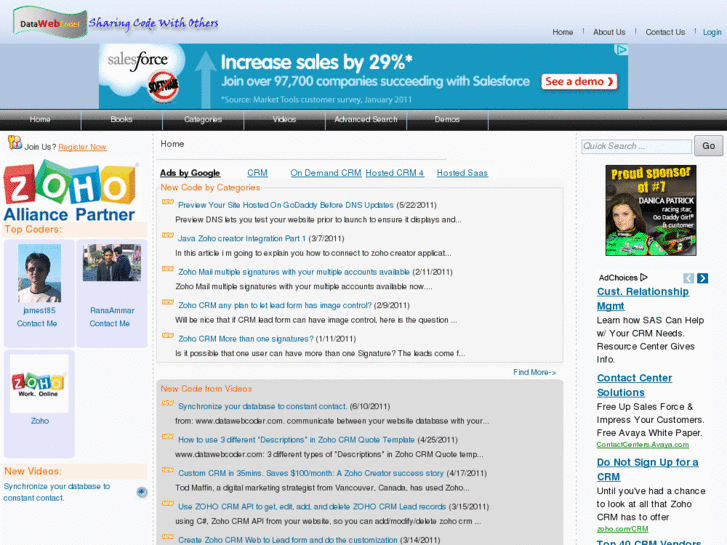Go to next ad with right arrow
Image resolution: width=727 pixels, height=545 pixels.
[702, 278]
